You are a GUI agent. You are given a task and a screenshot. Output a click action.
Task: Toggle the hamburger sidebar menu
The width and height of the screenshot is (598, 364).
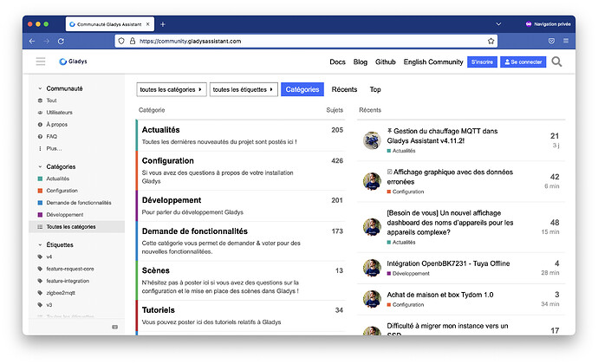41,62
